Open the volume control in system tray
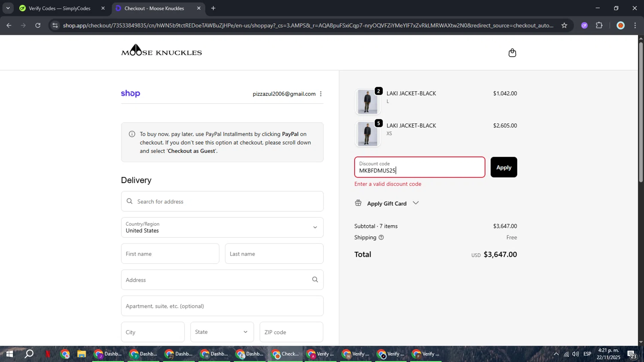Screen dimensions: 644x362 tap(575, 354)
